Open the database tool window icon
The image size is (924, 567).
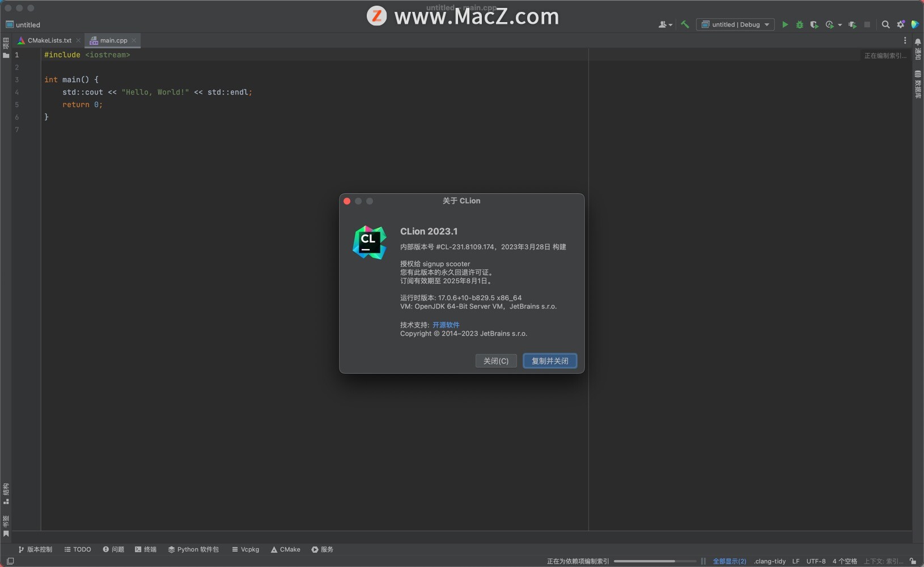(918, 74)
